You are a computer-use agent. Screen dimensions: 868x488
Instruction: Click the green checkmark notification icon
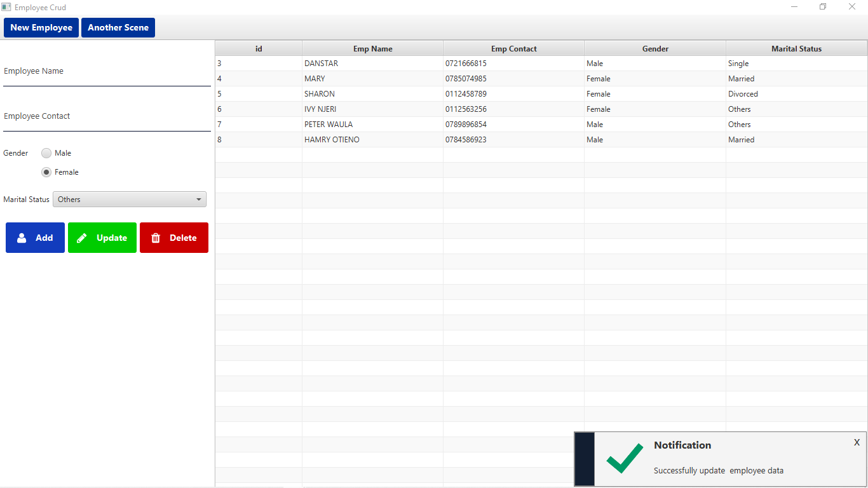(x=624, y=459)
